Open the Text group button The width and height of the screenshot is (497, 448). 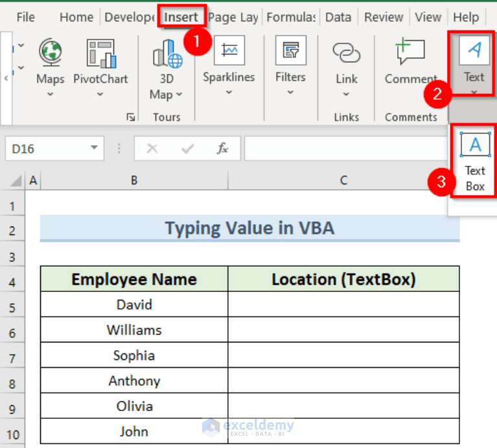pos(474,63)
